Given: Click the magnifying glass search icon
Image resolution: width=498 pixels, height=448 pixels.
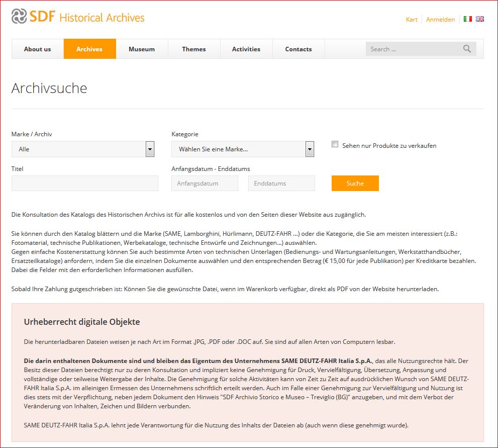Looking at the screenshot, I should click(x=467, y=49).
